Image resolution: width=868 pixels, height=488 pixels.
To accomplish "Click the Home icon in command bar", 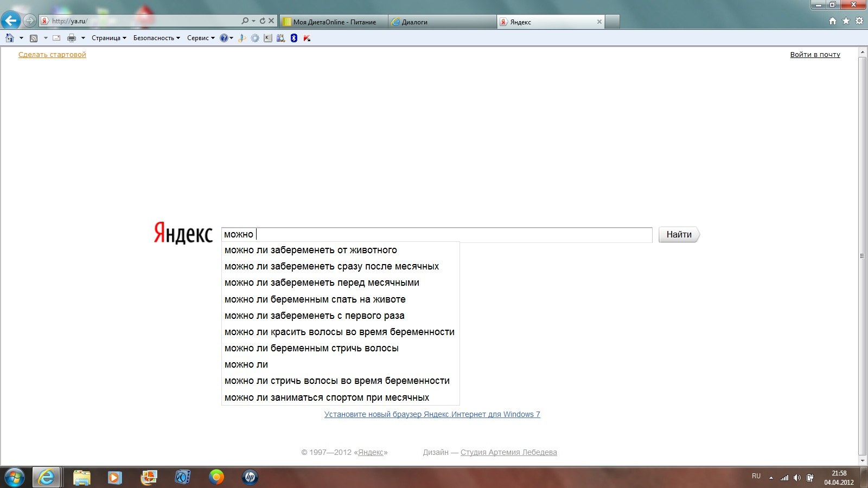I will pos(10,38).
